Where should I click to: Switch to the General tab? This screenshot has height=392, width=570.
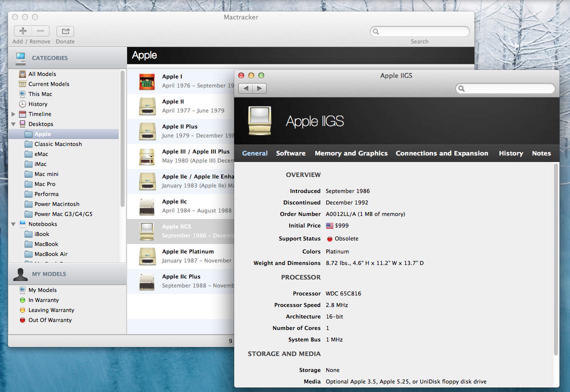point(255,153)
